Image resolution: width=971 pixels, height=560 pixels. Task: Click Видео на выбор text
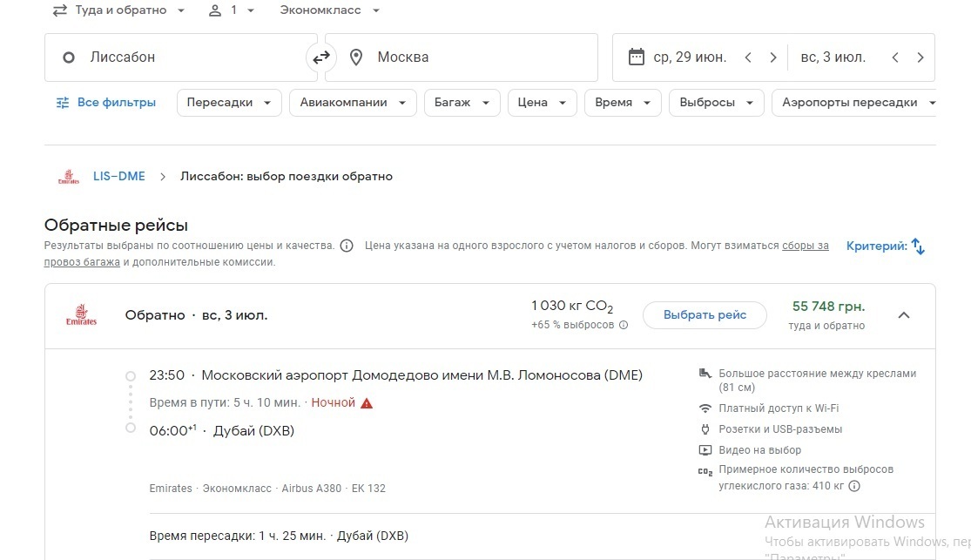(x=760, y=450)
